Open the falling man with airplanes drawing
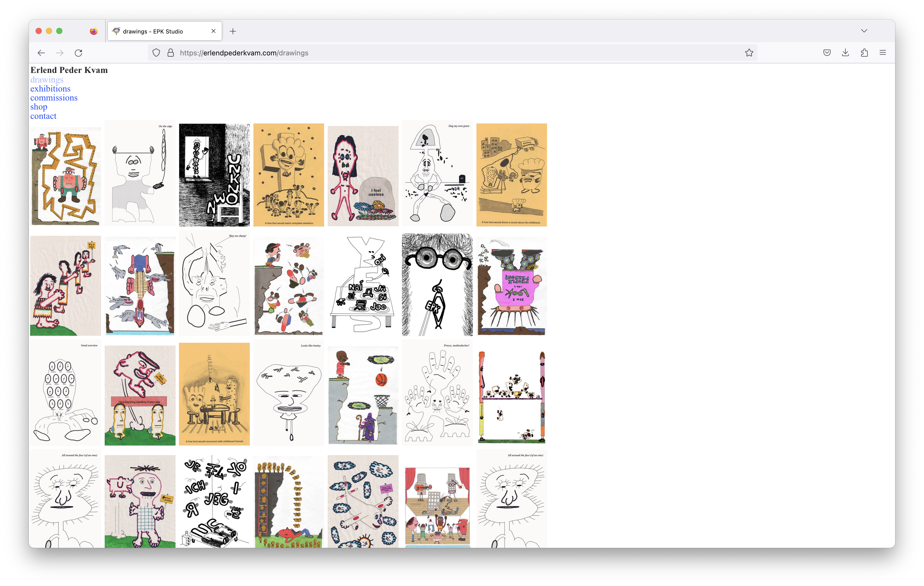Image resolution: width=924 pixels, height=586 pixels. (140, 286)
